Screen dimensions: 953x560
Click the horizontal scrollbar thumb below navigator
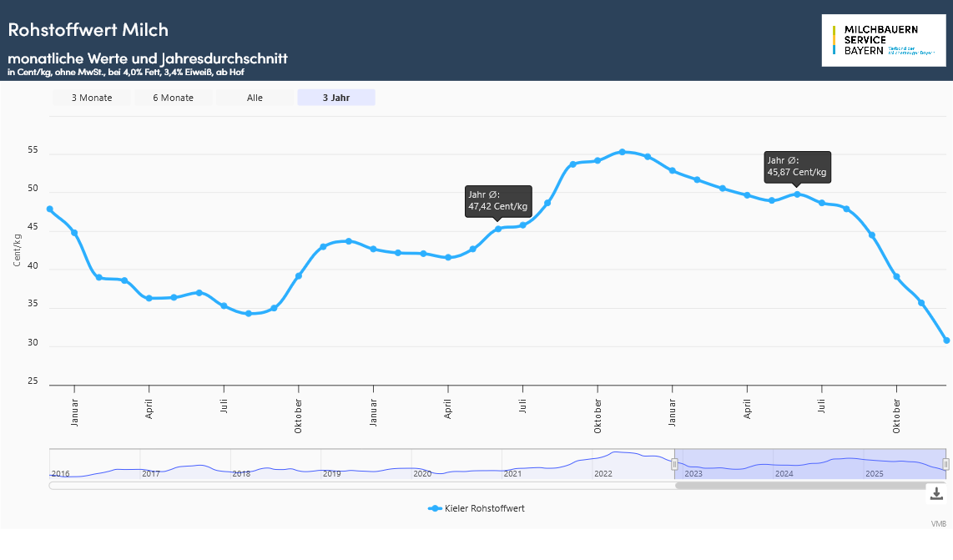pyautogui.click(x=809, y=485)
